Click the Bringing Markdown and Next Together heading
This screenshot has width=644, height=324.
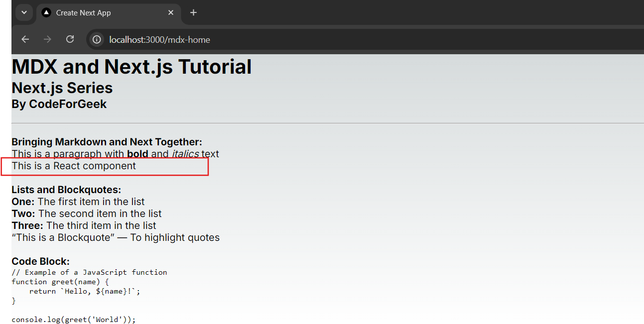click(107, 142)
